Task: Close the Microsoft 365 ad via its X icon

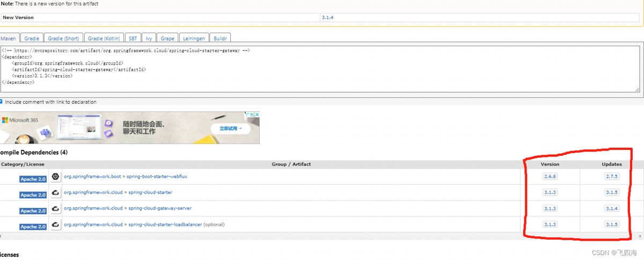Action: click(x=257, y=114)
